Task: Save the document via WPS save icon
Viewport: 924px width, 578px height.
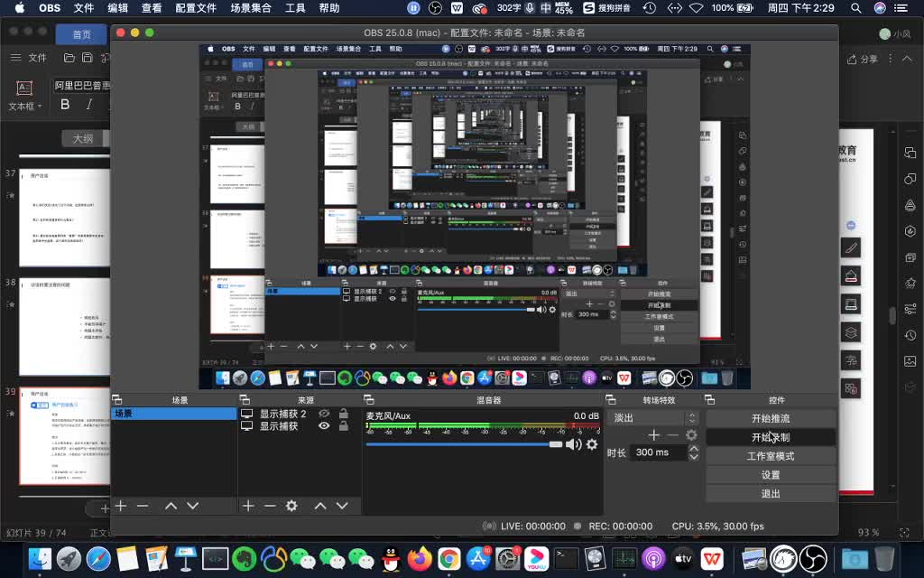Action: pos(88,58)
